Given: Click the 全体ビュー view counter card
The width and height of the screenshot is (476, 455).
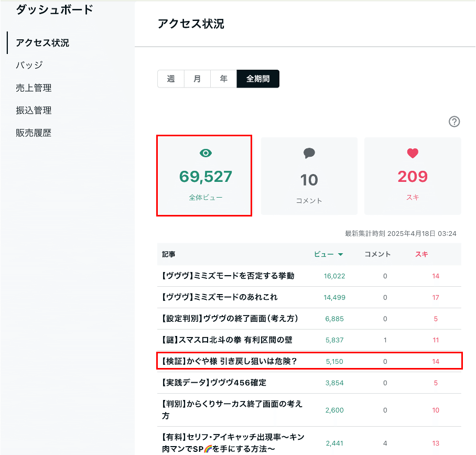Looking at the screenshot, I should [x=204, y=176].
